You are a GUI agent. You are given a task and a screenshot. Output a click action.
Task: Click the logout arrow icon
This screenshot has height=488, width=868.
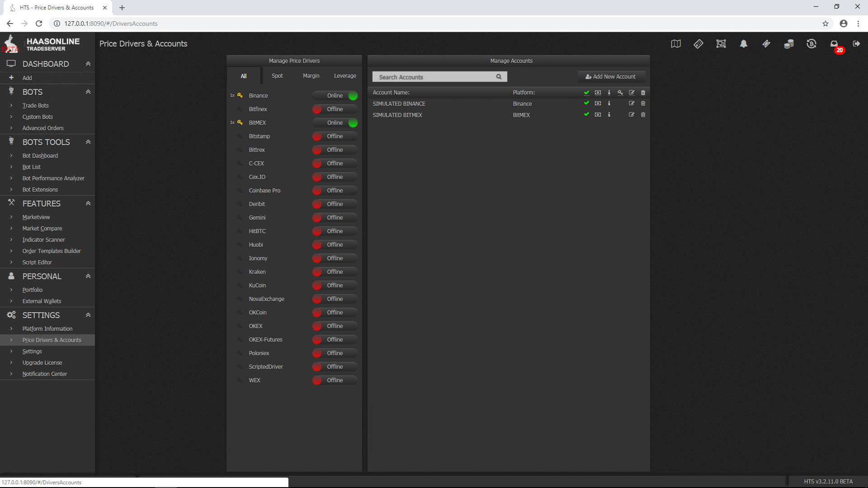click(x=856, y=44)
